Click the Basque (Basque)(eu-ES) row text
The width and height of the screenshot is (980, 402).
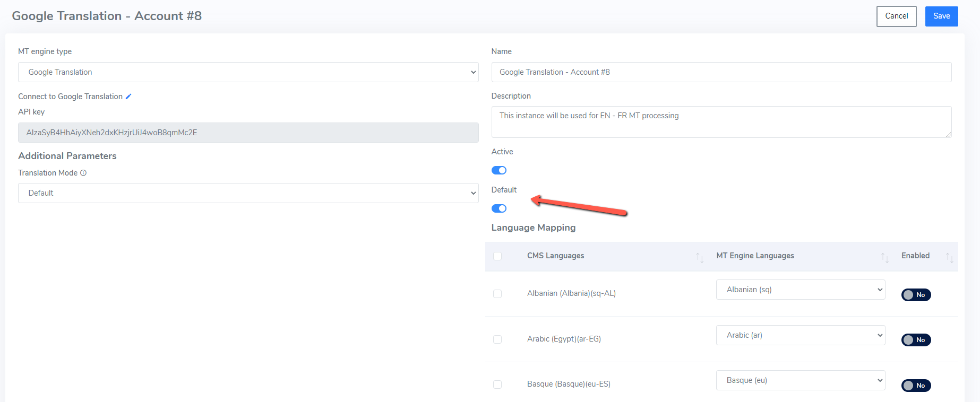(569, 384)
